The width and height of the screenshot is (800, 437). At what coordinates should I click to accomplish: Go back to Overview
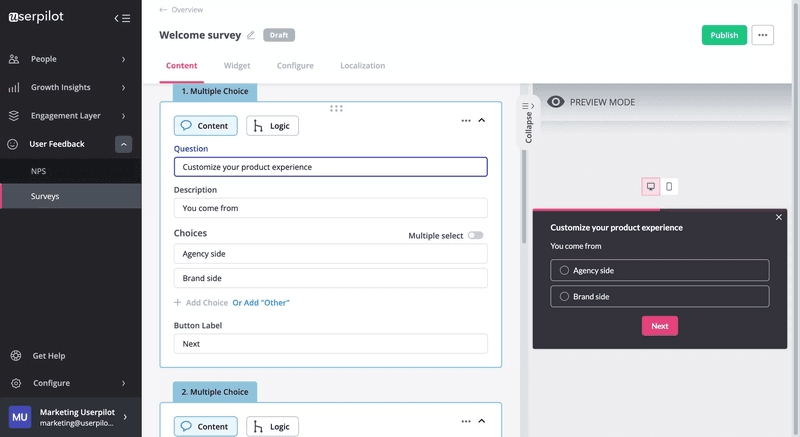tap(187, 10)
